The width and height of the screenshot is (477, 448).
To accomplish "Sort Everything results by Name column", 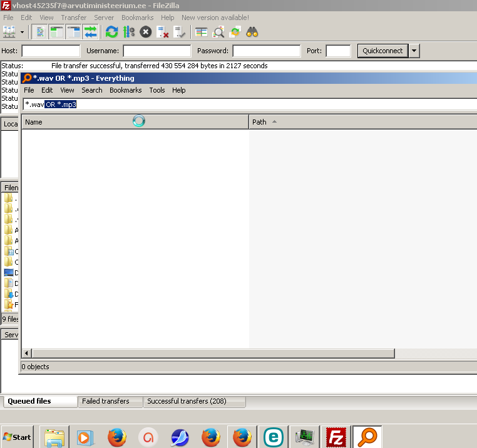I will (135, 122).
